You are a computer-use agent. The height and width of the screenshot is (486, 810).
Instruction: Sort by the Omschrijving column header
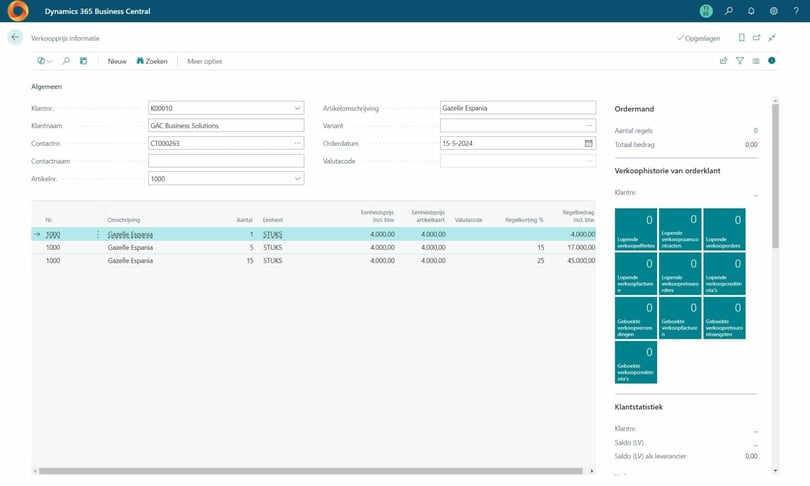click(123, 220)
